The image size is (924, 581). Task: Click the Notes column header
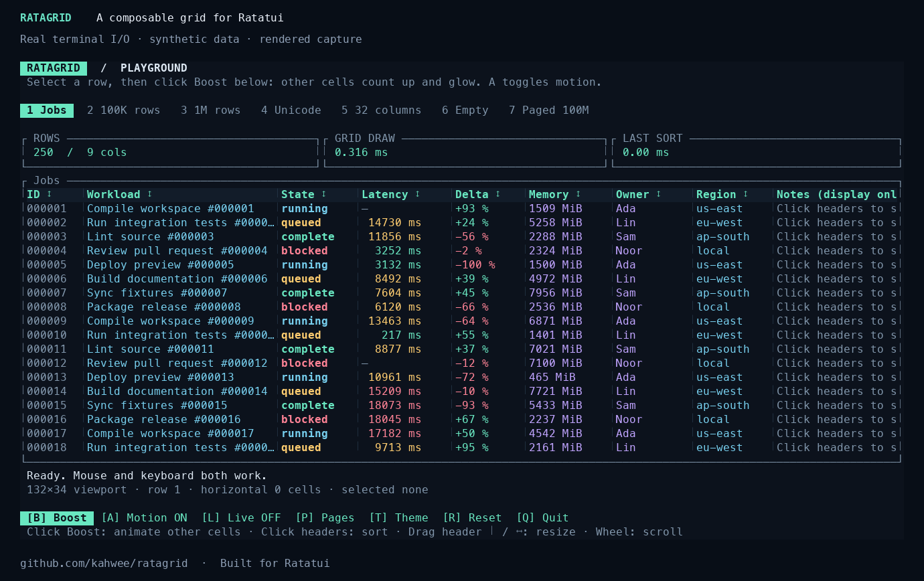pos(837,194)
